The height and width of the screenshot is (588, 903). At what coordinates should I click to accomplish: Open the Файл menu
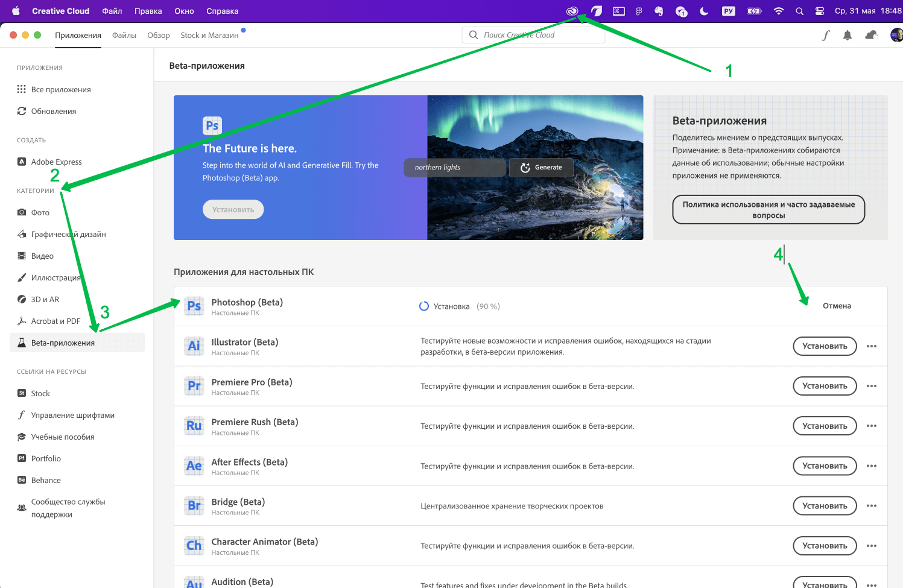coord(112,11)
